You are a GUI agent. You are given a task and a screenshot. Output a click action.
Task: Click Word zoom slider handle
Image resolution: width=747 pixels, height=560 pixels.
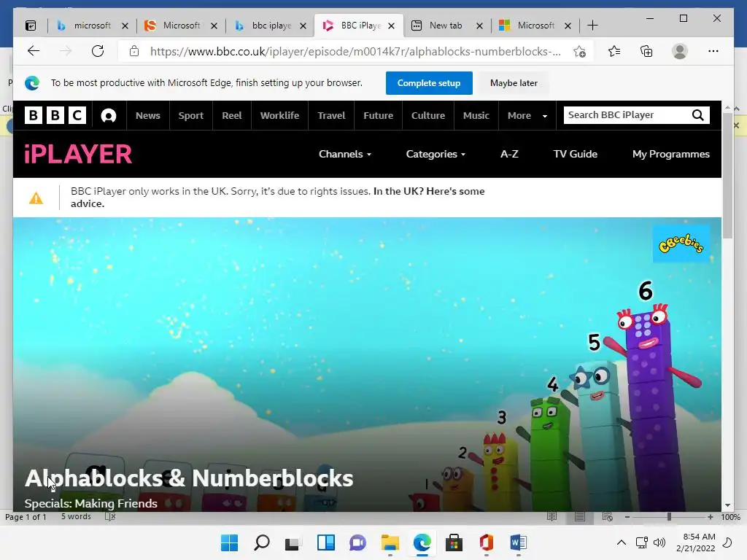coord(669,517)
